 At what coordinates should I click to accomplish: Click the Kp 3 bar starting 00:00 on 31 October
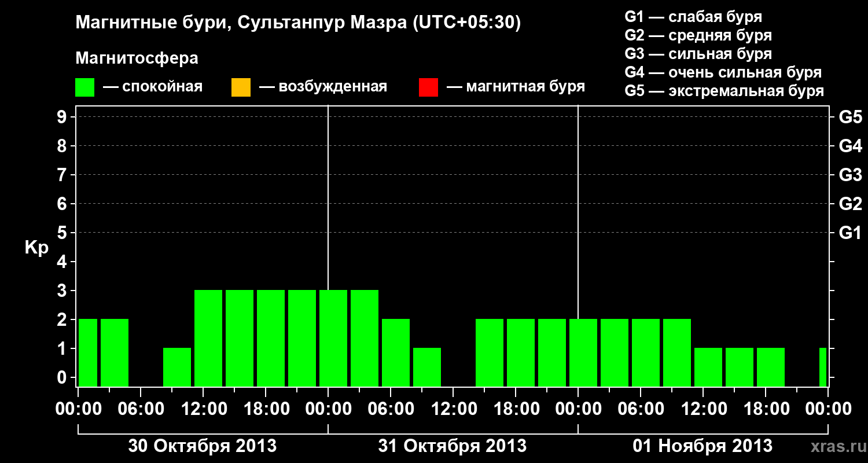pyautogui.click(x=333, y=338)
